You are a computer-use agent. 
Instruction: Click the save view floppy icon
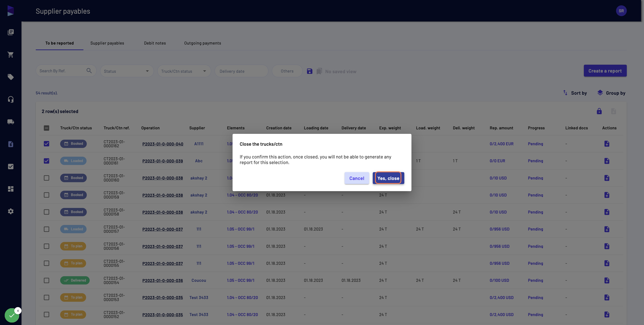pos(309,71)
